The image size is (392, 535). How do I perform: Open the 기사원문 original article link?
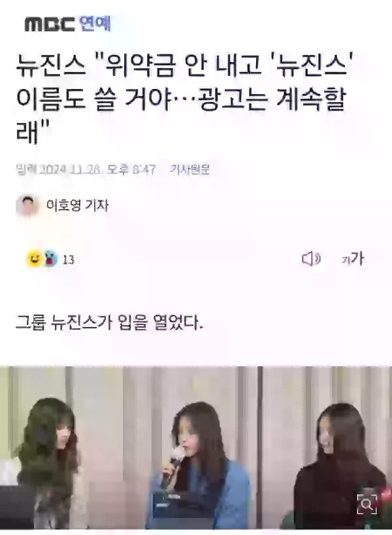coord(189,169)
